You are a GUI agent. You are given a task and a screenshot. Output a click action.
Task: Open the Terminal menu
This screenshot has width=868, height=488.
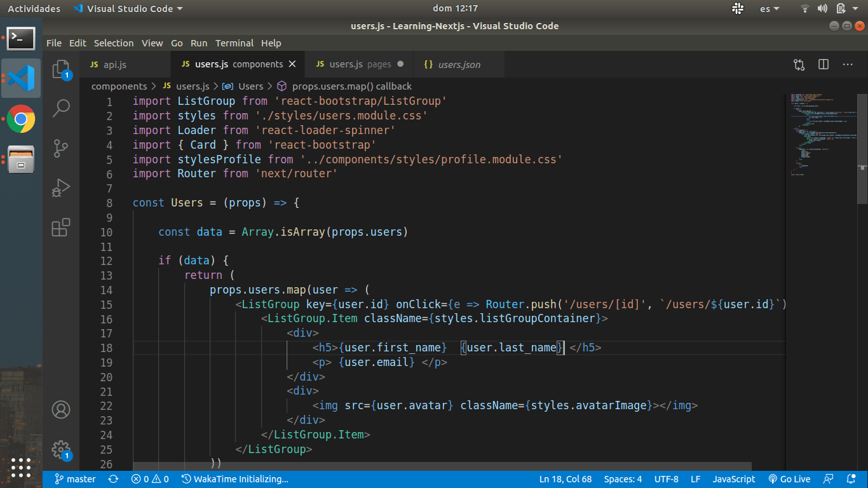(x=234, y=43)
